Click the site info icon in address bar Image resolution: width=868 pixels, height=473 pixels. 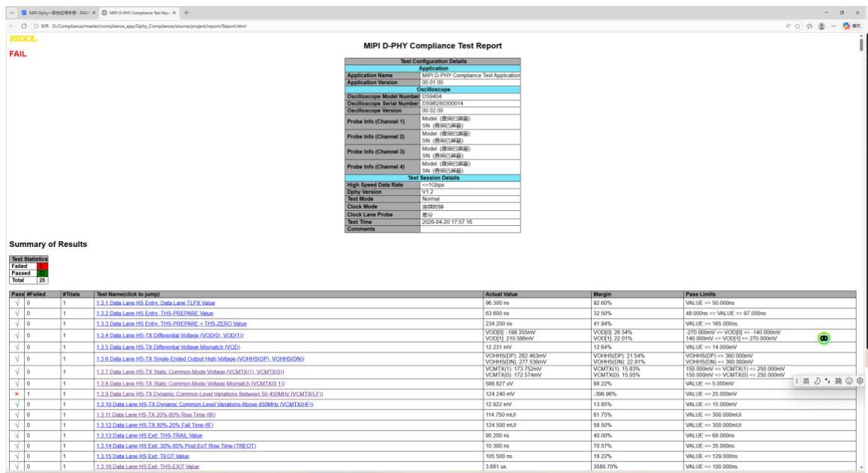pos(36,26)
